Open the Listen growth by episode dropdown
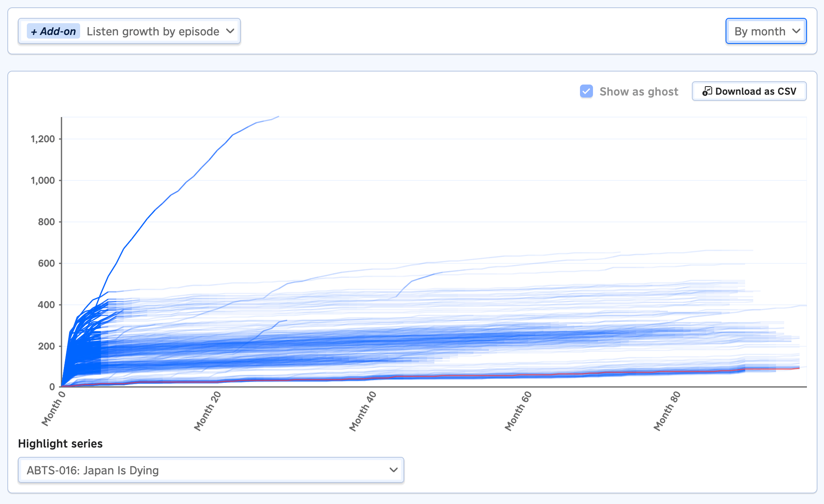 159,31
